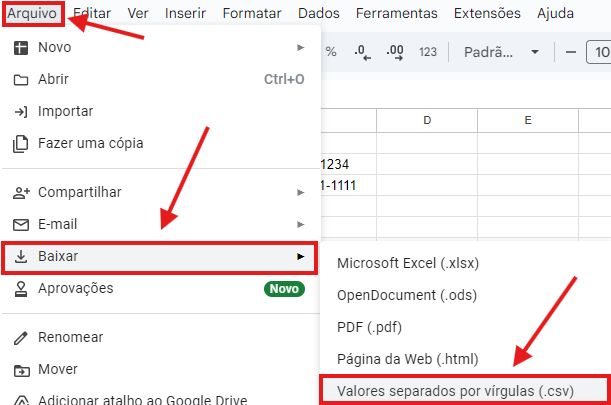This screenshot has height=405, width=611.
Task: Click the decrease font size minus button
Action: (571, 52)
